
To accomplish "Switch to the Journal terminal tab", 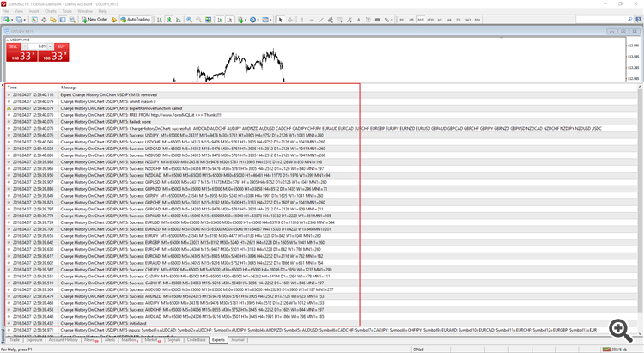I will (237, 340).
